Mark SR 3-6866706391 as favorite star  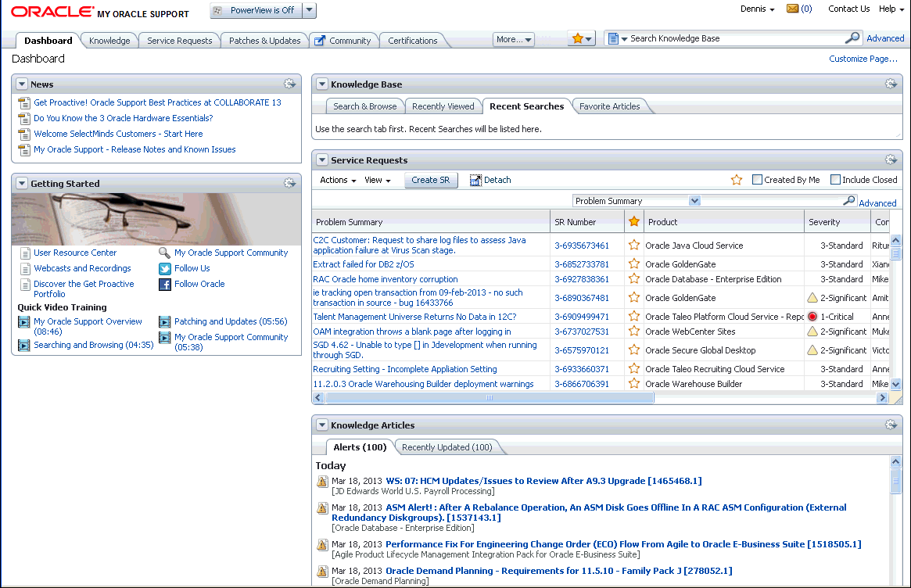(x=634, y=383)
